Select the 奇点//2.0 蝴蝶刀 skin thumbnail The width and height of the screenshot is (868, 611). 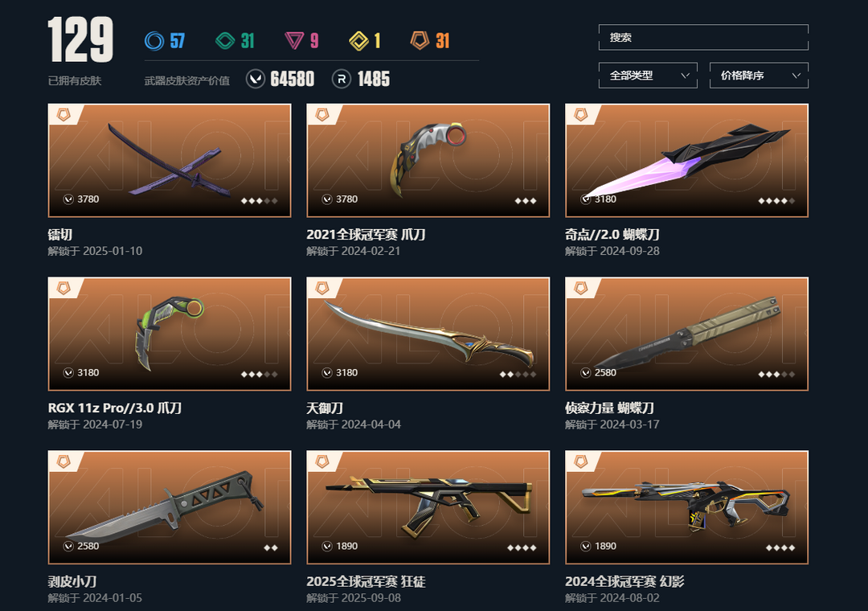point(686,161)
